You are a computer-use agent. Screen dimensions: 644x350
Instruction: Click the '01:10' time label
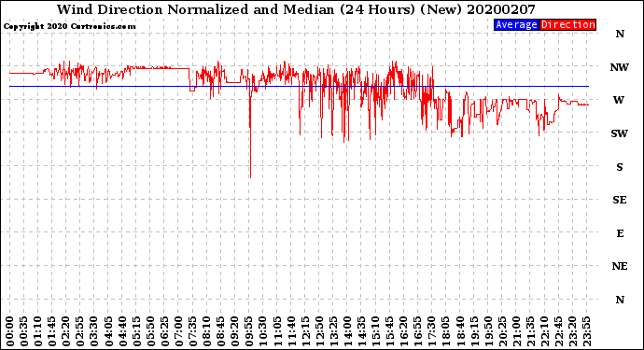[x=37, y=331]
